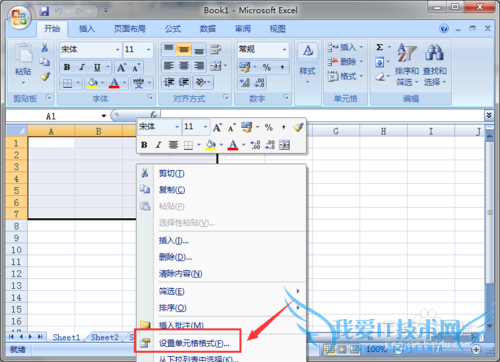This screenshot has height=362, width=500.
Task: Select column H header
Action: 383,131
